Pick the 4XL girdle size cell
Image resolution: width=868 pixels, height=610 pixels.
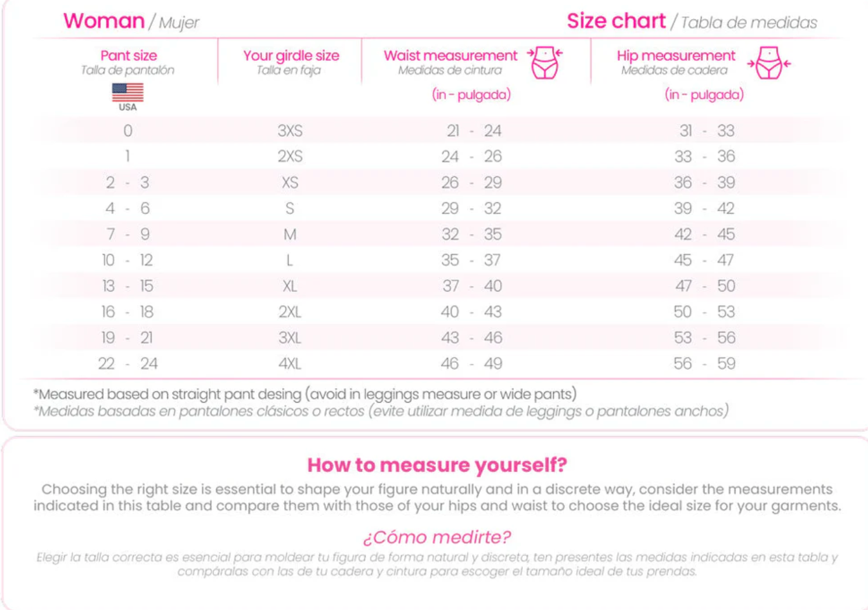point(290,364)
